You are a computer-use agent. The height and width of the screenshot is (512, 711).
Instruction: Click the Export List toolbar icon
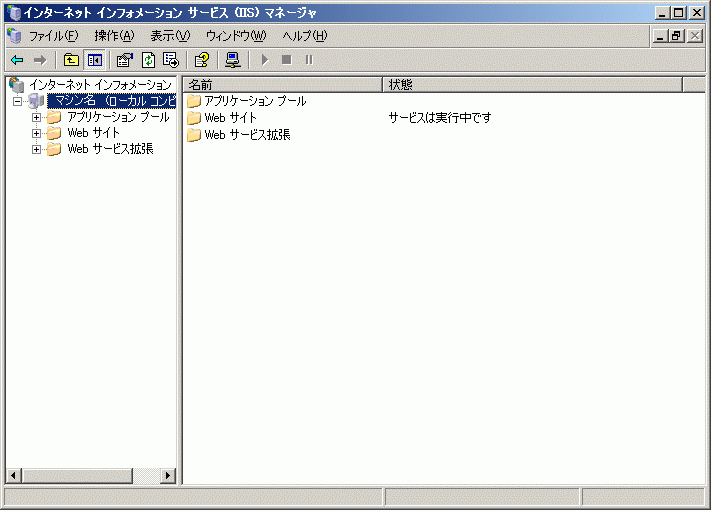coord(171,60)
